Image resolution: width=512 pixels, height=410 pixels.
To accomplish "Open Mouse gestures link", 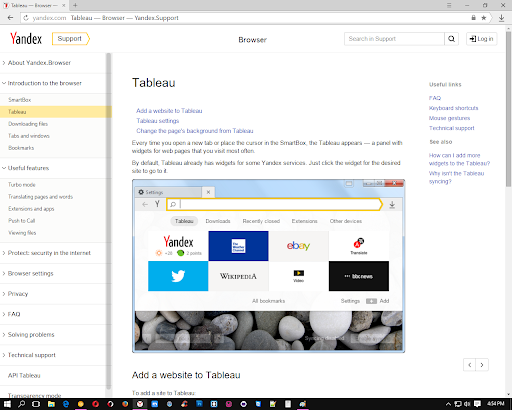I will click(x=450, y=118).
